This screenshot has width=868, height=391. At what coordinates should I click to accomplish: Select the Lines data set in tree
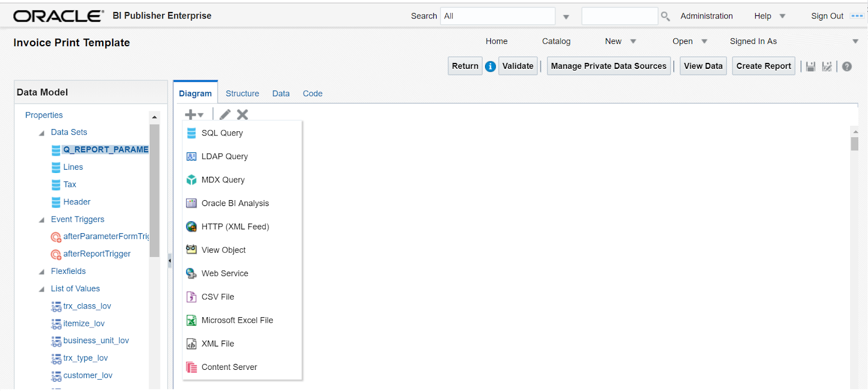click(x=73, y=167)
